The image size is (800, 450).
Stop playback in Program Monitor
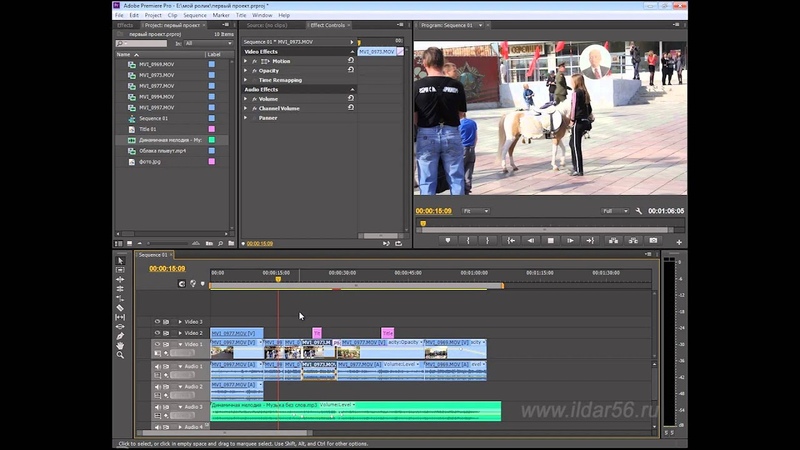(549, 240)
